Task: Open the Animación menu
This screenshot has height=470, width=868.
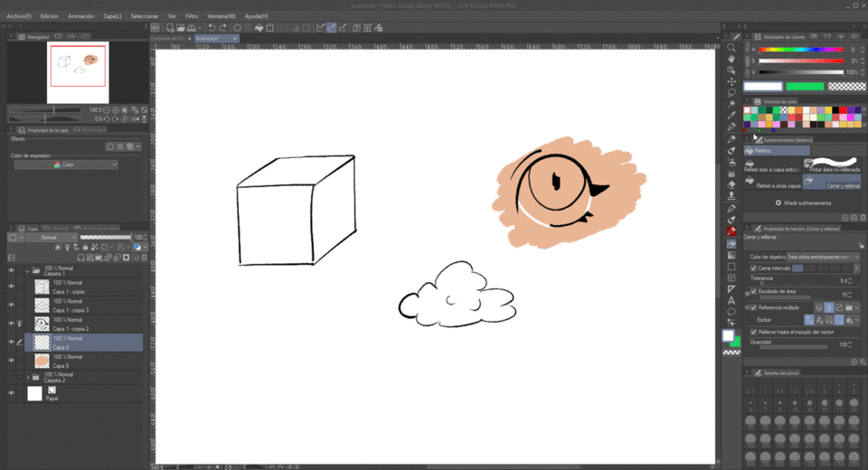Action: click(x=80, y=16)
